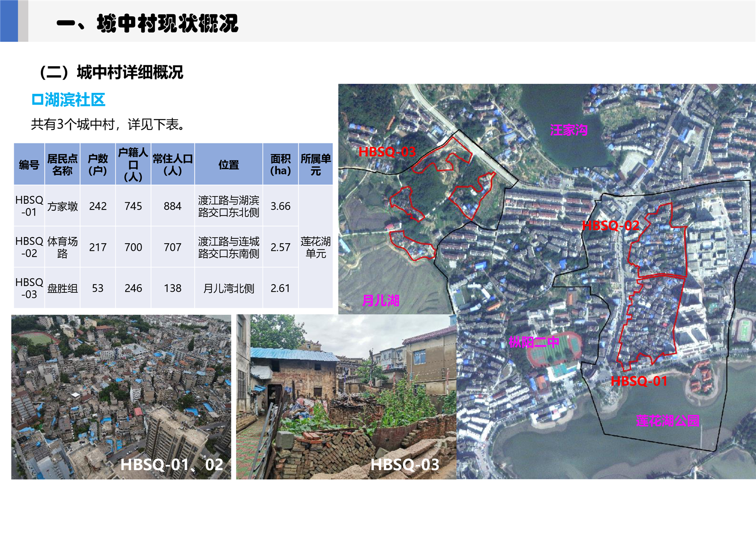The height and width of the screenshot is (534, 756).
Task: Select the resident population cell 707
Action: click(x=172, y=247)
